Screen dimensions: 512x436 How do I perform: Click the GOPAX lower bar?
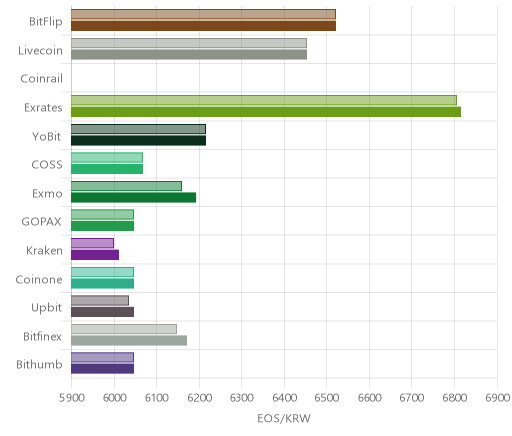tap(102, 226)
